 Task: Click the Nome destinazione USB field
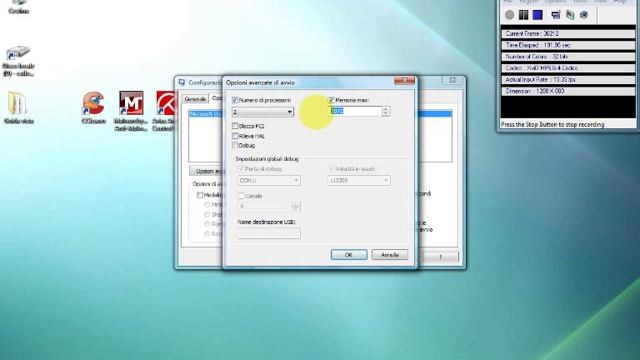click(x=269, y=233)
